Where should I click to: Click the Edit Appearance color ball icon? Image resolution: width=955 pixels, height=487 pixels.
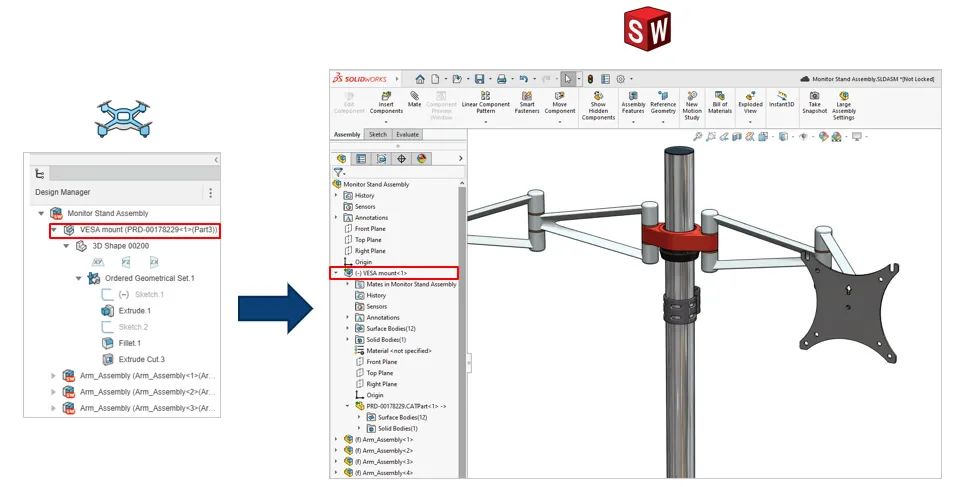pyautogui.click(x=823, y=137)
